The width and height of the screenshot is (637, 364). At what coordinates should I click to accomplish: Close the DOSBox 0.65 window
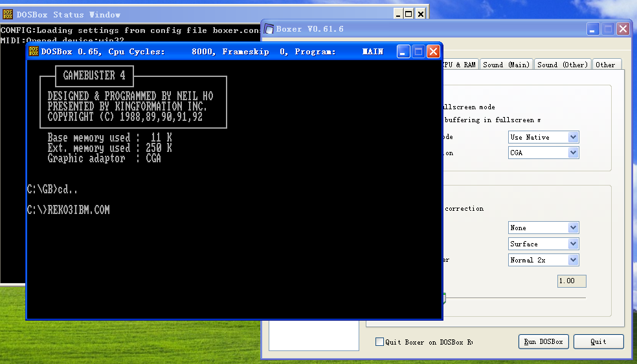coord(433,52)
